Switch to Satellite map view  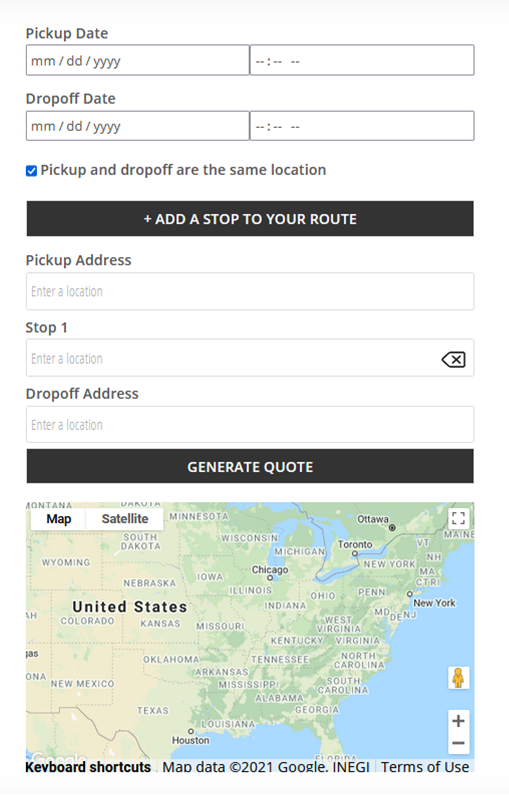pyautogui.click(x=125, y=519)
